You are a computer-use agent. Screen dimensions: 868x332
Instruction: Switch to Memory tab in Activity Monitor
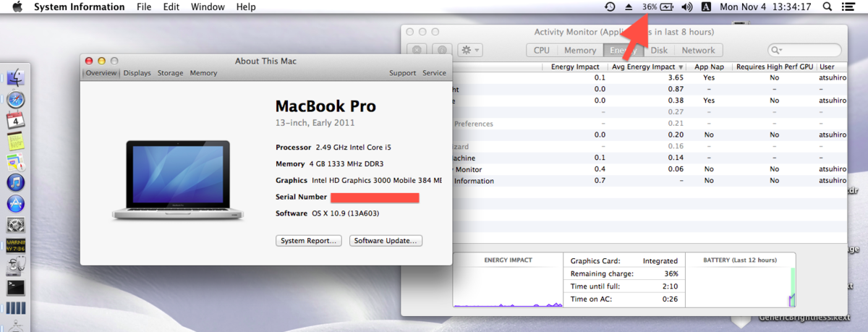point(580,50)
